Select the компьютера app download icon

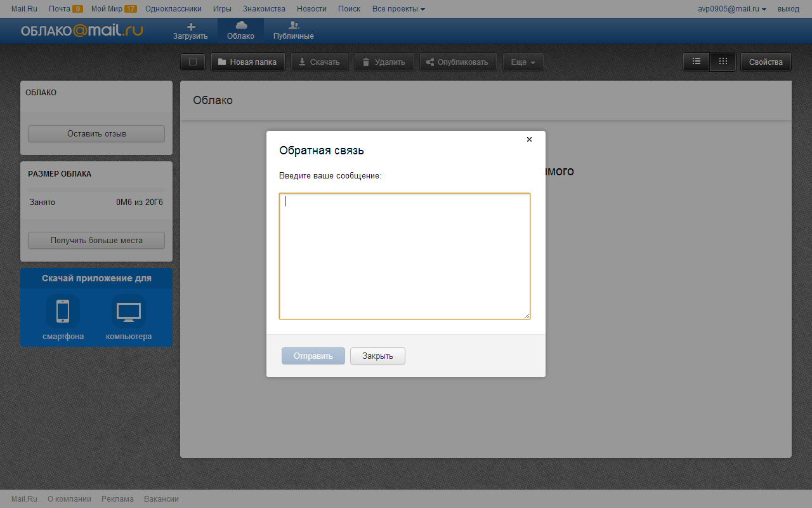click(x=129, y=311)
